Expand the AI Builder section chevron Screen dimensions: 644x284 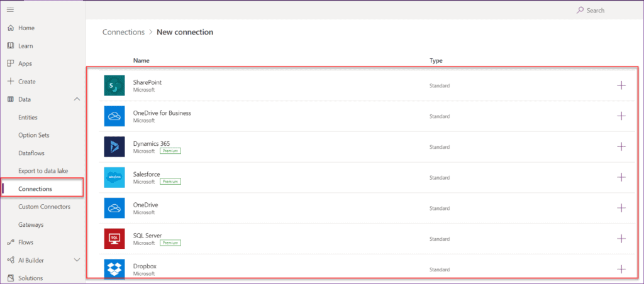pyautogui.click(x=77, y=259)
